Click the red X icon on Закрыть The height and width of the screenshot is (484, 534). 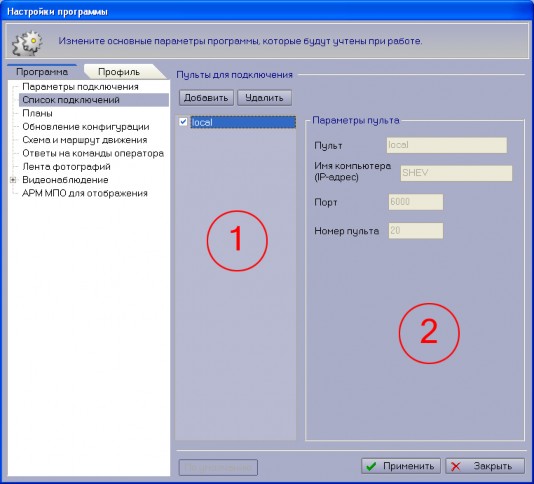455,466
